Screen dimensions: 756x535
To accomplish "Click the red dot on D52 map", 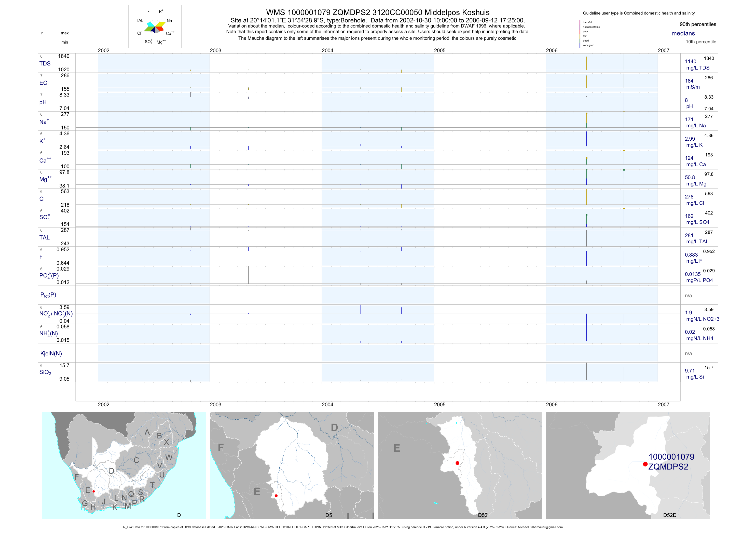I will point(457,463).
